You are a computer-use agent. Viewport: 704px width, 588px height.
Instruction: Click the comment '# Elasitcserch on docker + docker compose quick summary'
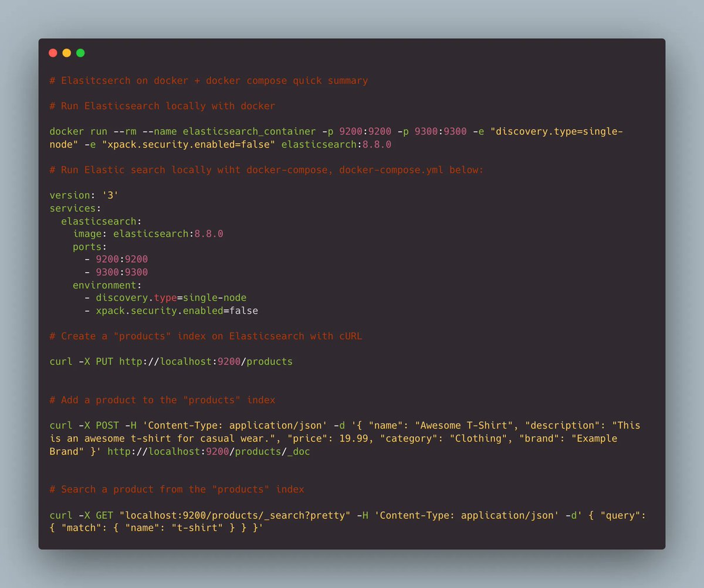(209, 80)
